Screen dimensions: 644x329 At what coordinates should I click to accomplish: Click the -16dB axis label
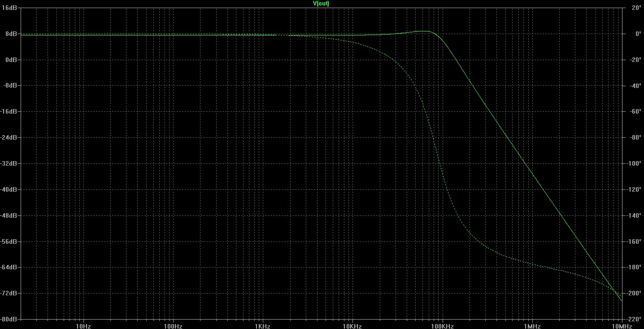point(9,112)
